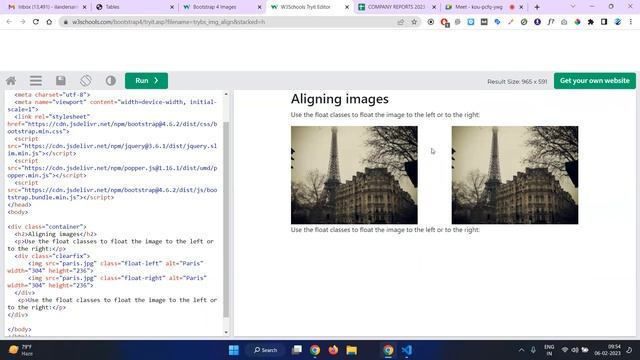Open the browser side panel icon
Image resolution: width=640 pixels, height=360 pixels.
click(x=604, y=22)
